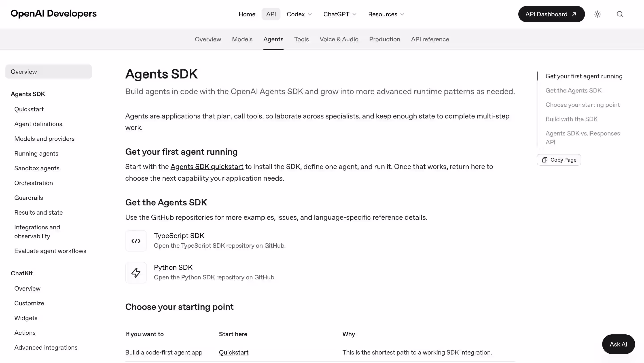Open Advanced integrations under ChatKit

[46, 347]
